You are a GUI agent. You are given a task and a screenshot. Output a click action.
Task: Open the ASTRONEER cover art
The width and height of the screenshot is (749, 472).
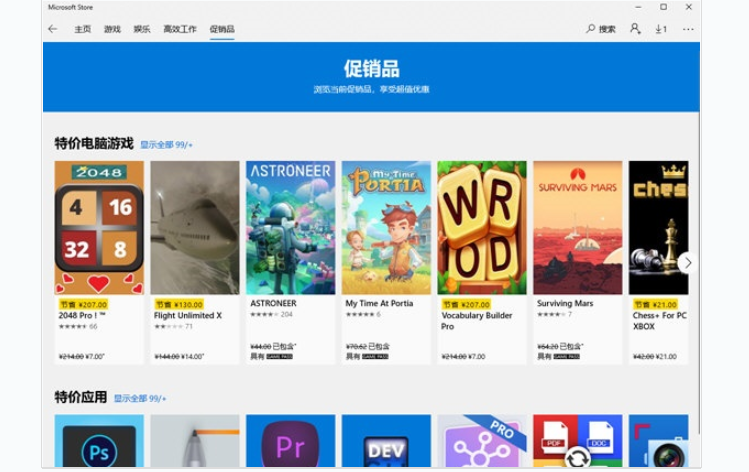click(290, 227)
